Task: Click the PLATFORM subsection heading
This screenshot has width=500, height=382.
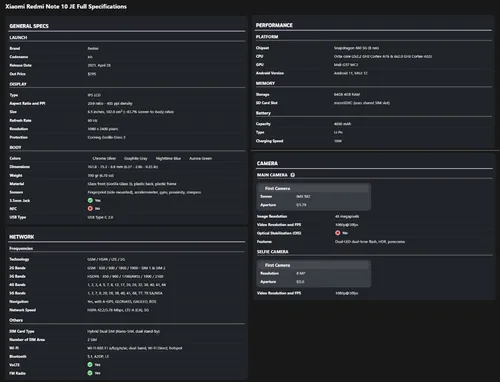Action: [267, 37]
